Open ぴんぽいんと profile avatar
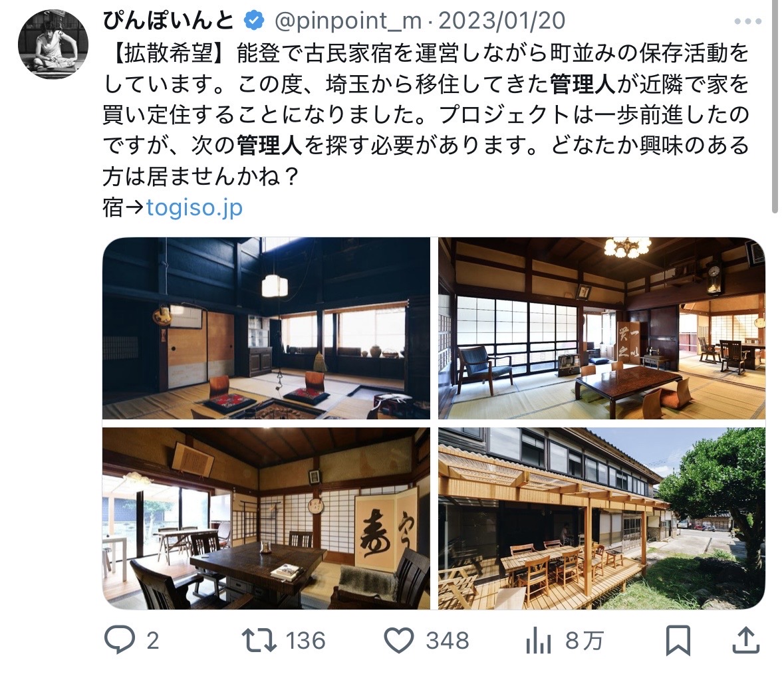 53,44
